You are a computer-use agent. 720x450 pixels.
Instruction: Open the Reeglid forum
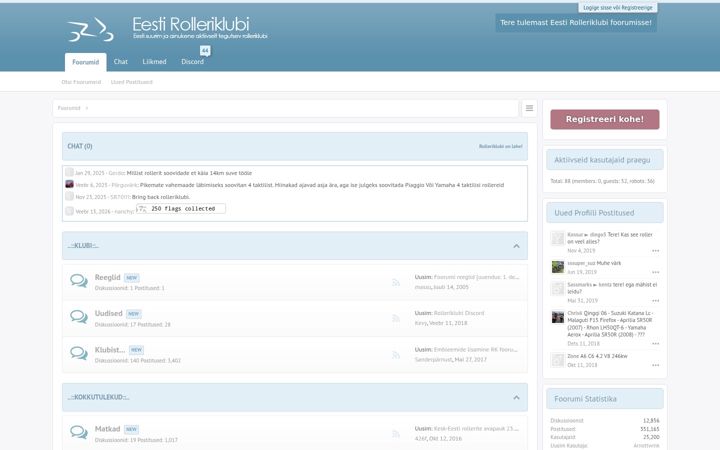(107, 277)
